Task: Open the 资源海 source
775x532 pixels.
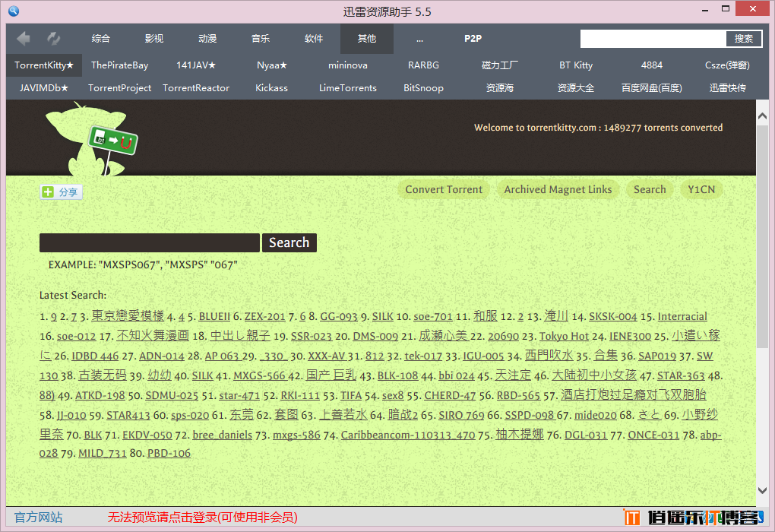Action: pos(500,88)
